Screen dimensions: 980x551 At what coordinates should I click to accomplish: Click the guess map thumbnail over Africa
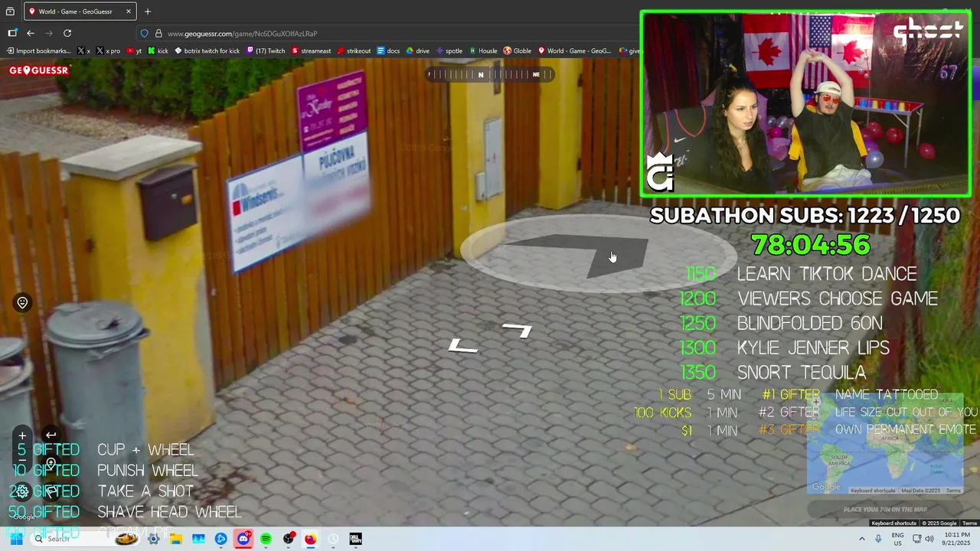(885, 444)
